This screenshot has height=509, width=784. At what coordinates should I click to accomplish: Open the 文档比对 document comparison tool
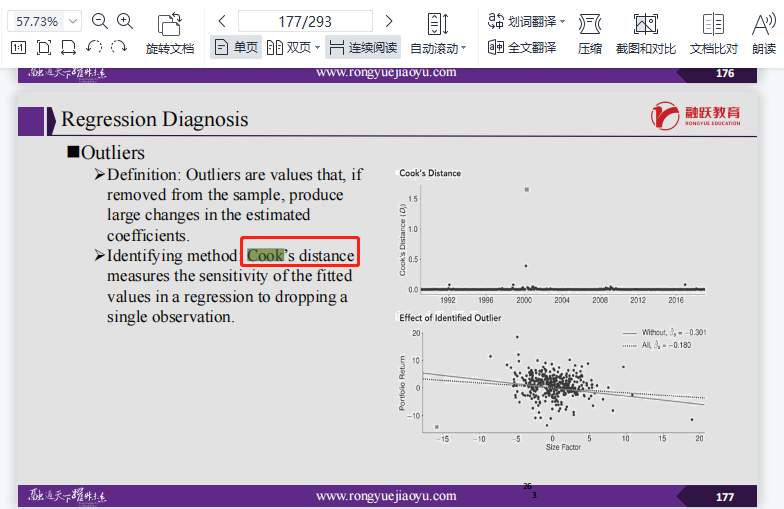[x=713, y=33]
